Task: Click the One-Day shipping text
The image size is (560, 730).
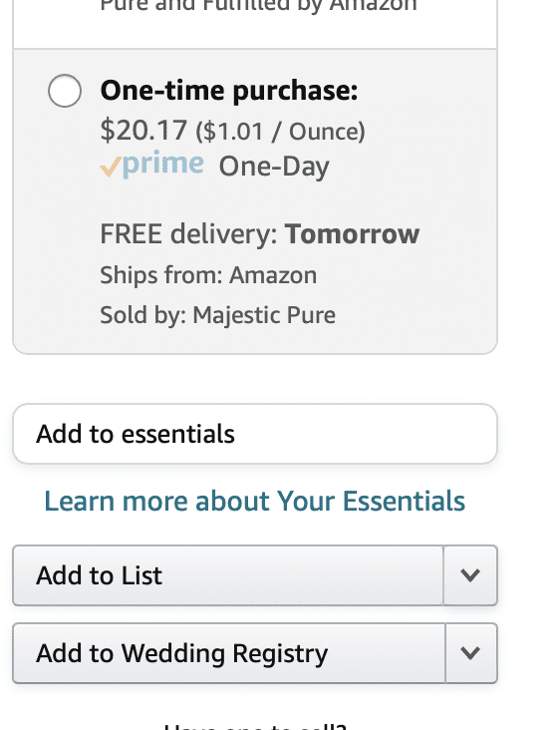Action: (274, 167)
